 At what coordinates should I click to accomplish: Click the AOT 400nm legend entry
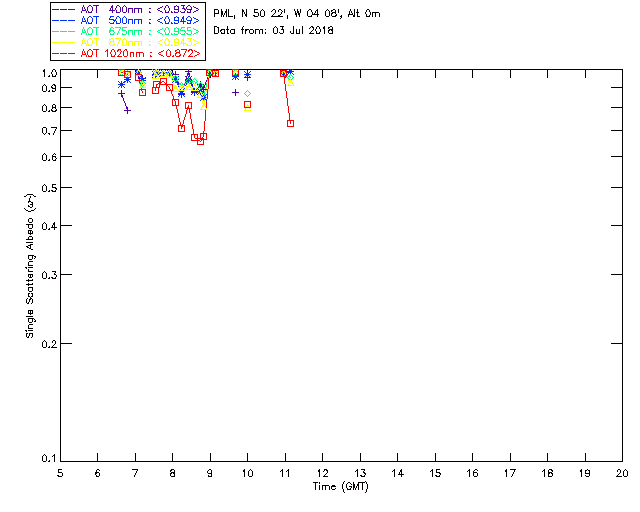tap(127, 9)
